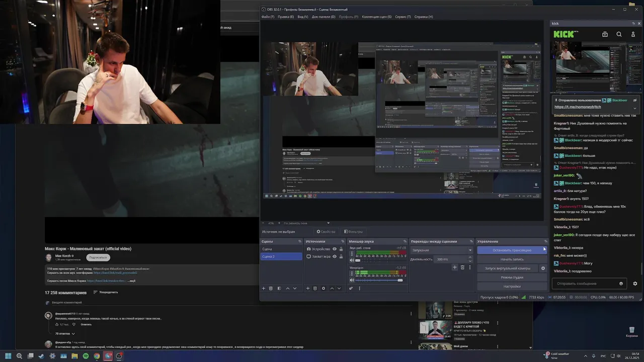Open source properties gear in Sources panel
644x362 pixels.
click(324, 289)
